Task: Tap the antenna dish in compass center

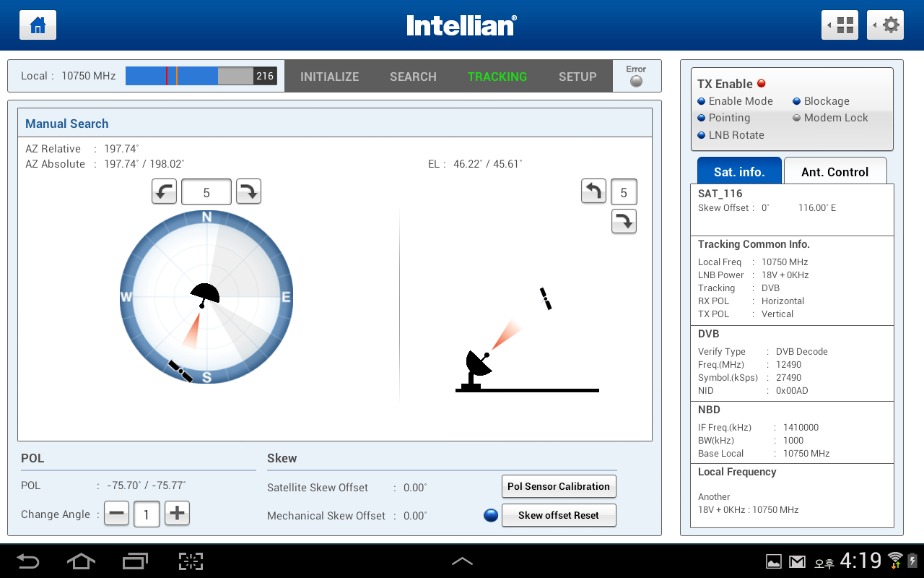Action: pos(204,294)
